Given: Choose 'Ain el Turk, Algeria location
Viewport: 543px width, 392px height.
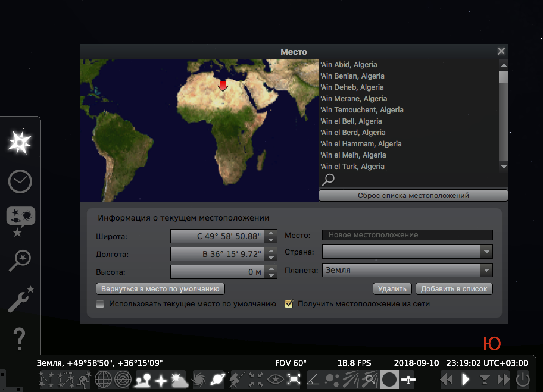Looking at the screenshot, I should [352, 167].
